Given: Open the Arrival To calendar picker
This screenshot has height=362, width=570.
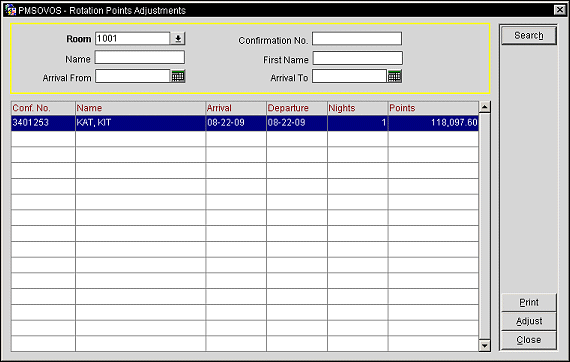Looking at the screenshot, I should point(394,76).
